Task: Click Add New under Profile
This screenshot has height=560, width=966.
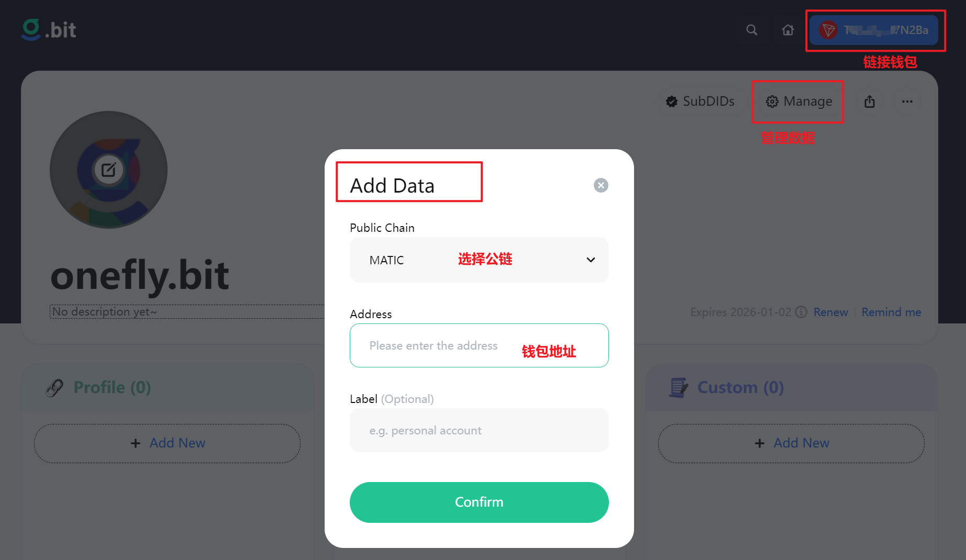Action: click(x=167, y=443)
